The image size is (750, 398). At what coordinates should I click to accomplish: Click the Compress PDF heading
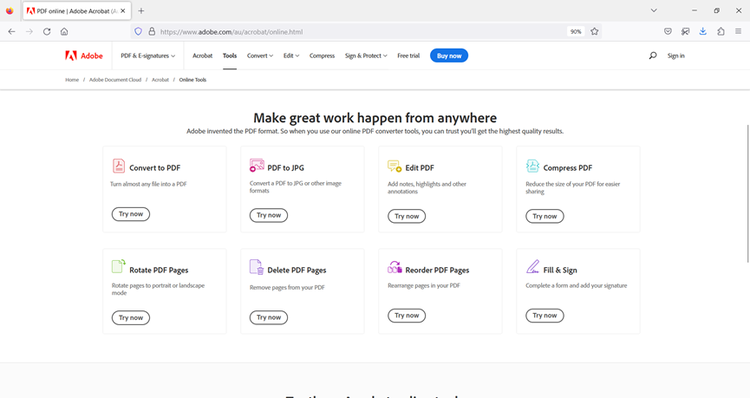coord(568,168)
